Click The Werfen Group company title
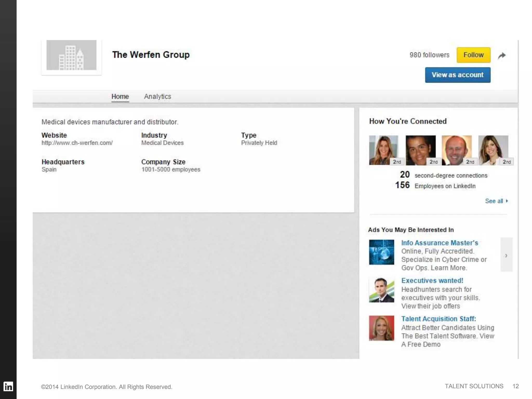Viewport: 532px width, 399px height. 151,55
